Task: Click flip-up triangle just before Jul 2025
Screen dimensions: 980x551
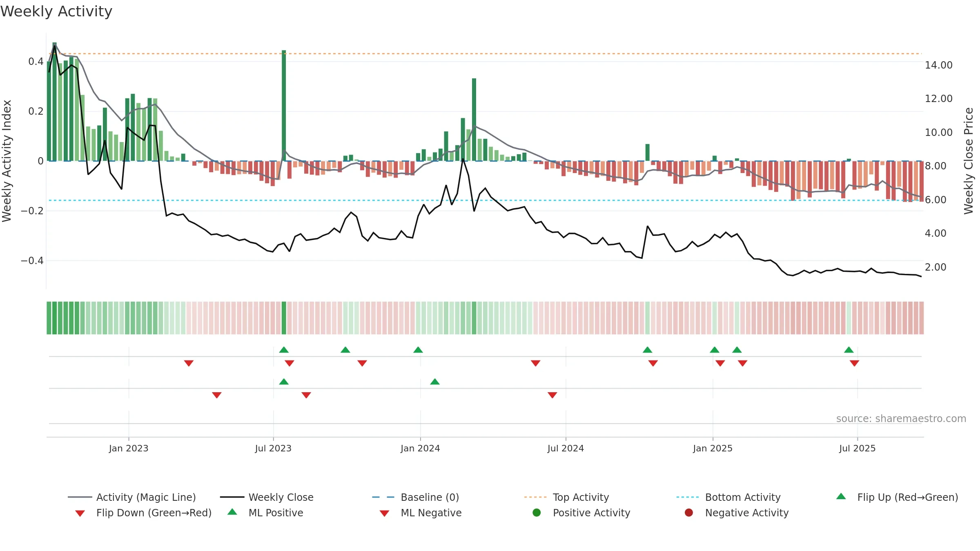Action: coord(849,350)
